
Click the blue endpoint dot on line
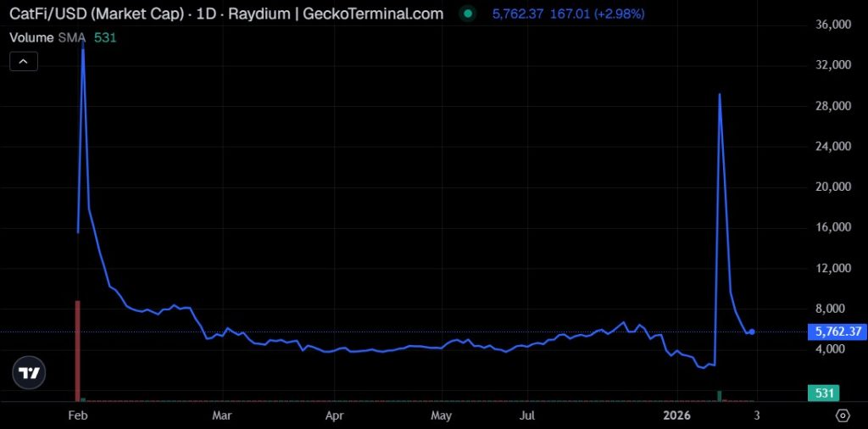[x=752, y=331]
